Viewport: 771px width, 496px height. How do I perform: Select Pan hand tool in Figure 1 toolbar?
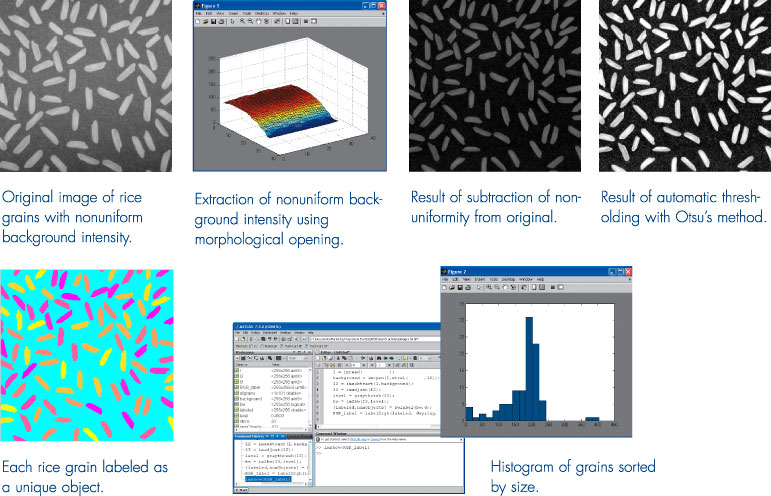coord(258,22)
